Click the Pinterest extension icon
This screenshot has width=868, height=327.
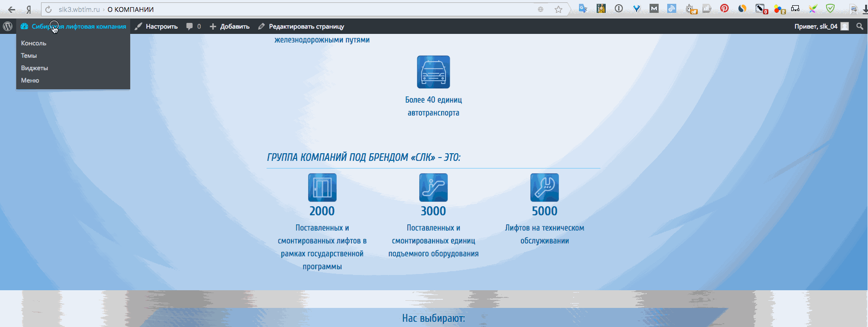724,9
